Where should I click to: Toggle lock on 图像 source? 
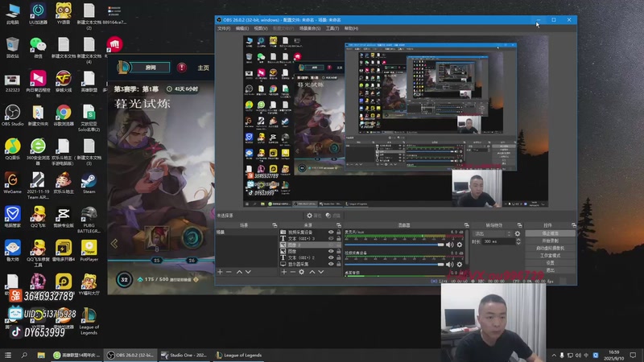338,251
